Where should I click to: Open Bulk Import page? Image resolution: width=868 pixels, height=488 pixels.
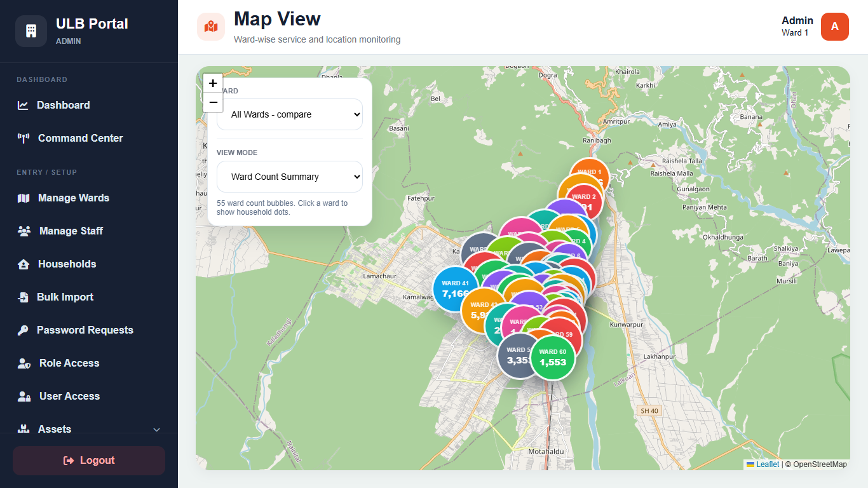click(x=89, y=297)
